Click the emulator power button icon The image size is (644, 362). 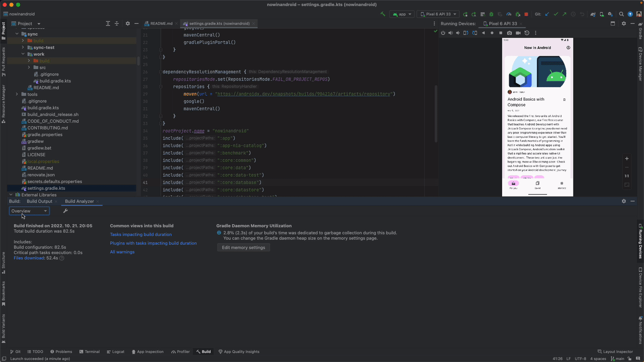(x=443, y=33)
